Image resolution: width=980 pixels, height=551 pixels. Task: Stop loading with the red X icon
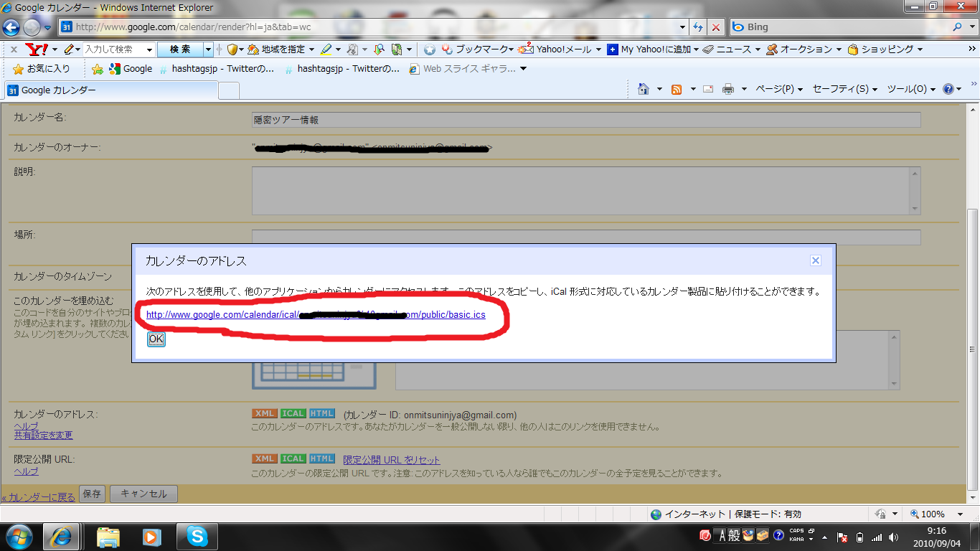(x=715, y=27)
